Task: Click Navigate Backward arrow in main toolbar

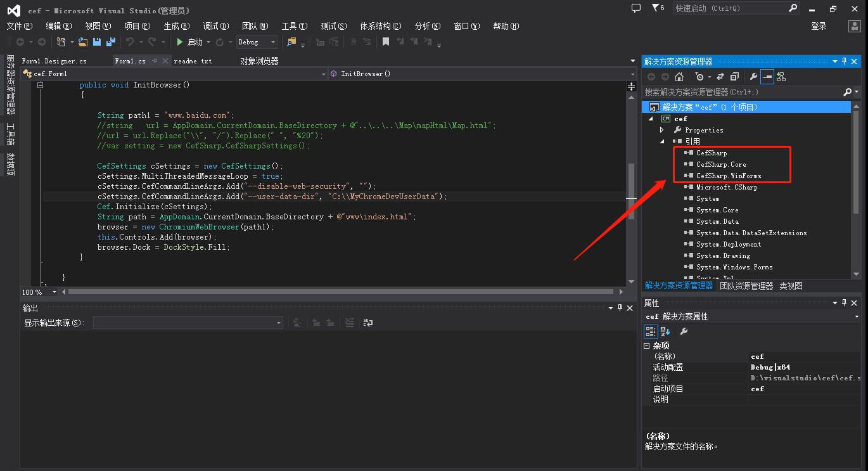Action: coord(20,42)
